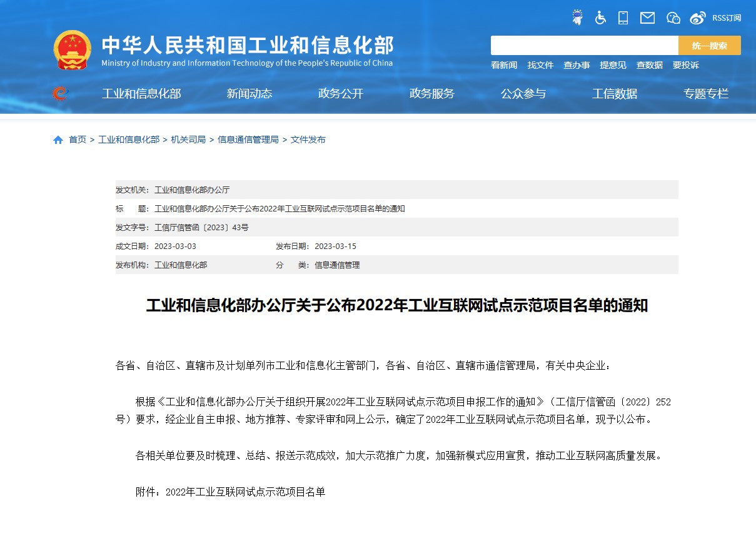Click the bold article headline
The width and height of the screenshot is (756, 533).
(x=397, y=306)
